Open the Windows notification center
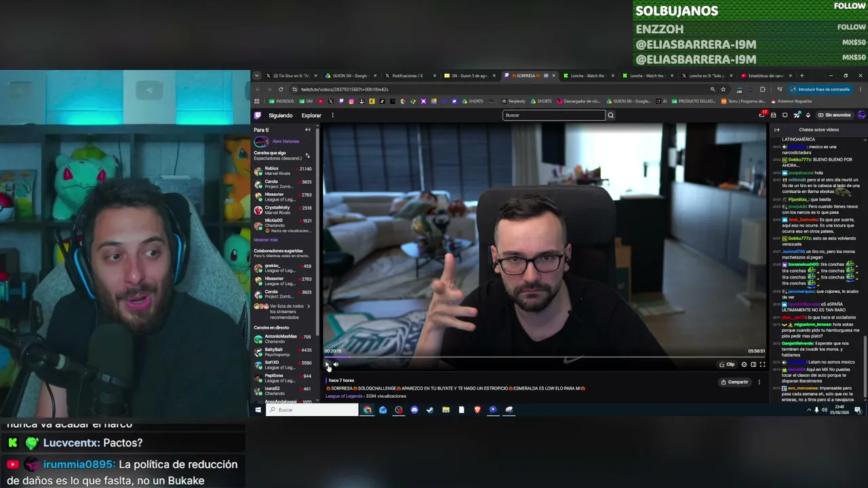The height and width of the screenshot is (488, 868). 858,410
